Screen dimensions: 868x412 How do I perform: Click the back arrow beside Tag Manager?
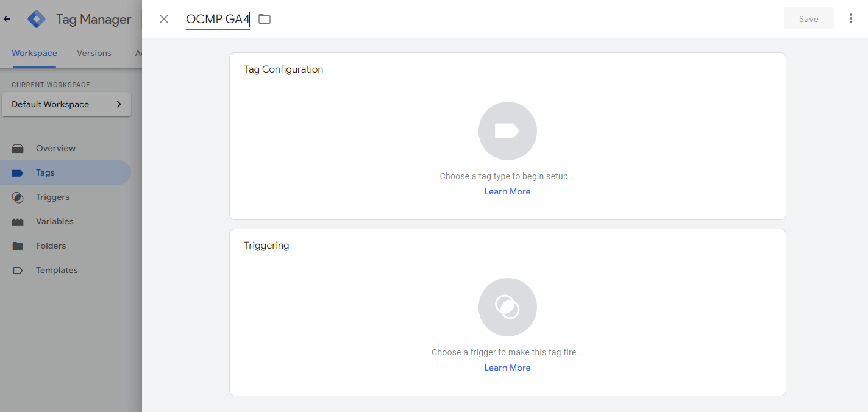pos(7,19)
